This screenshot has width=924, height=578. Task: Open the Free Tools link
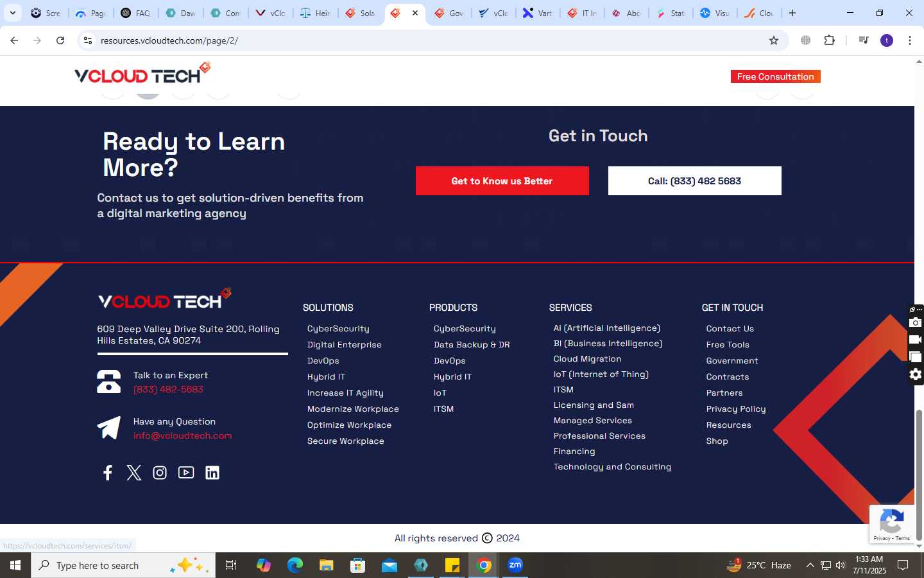728,345
